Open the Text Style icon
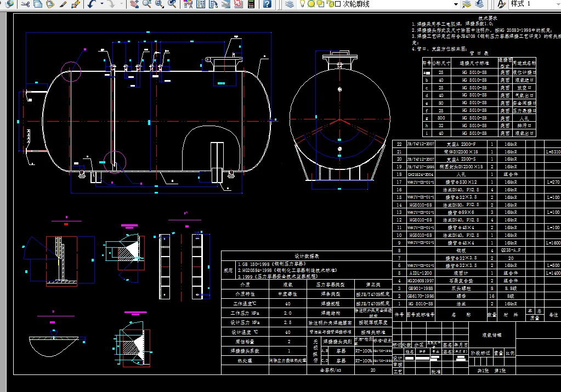 (x=502, y=4)
